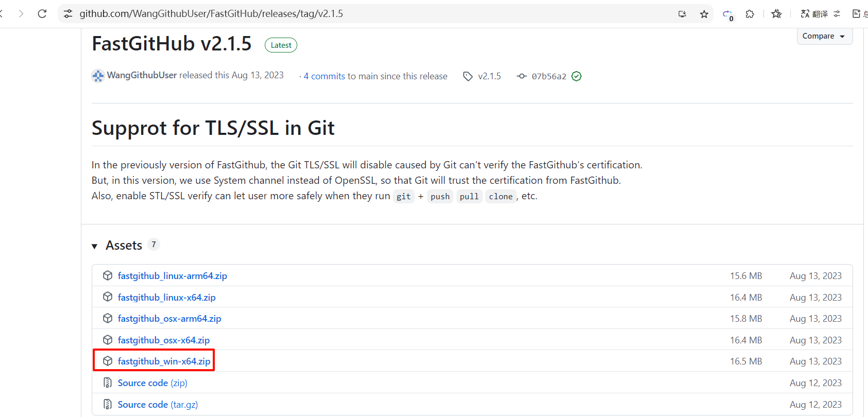Click the translate page button
868x417 pixels.
point(814,14)
